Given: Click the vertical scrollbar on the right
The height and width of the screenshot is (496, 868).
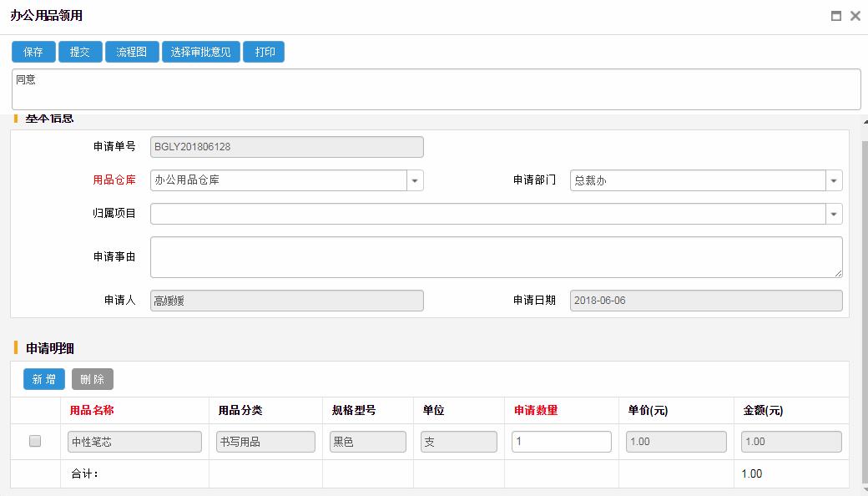Looking at the screenshot, I should 864,309.
